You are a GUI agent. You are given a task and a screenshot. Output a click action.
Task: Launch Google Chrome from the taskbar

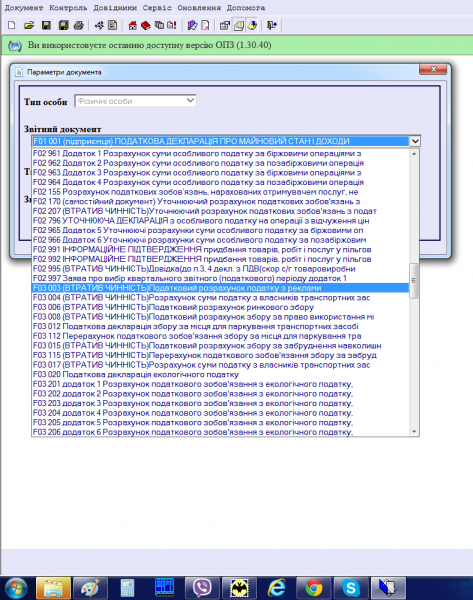tap(313, 587)
